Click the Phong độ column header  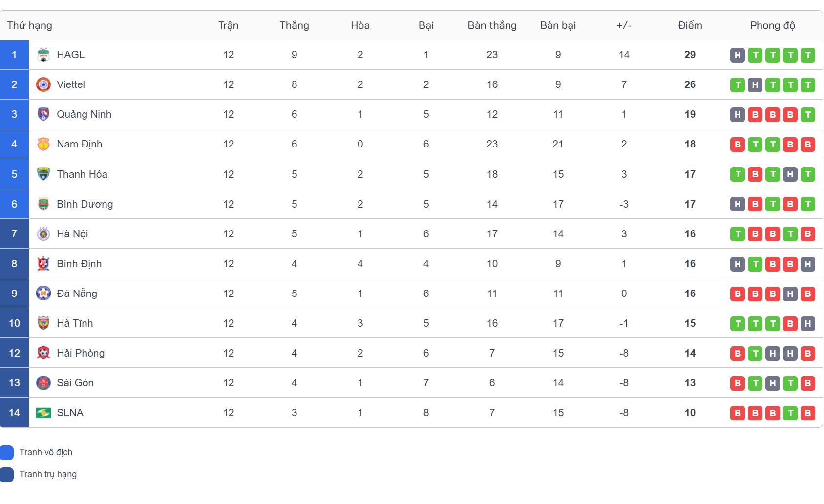pyautogui.click(x=772, y=25)
